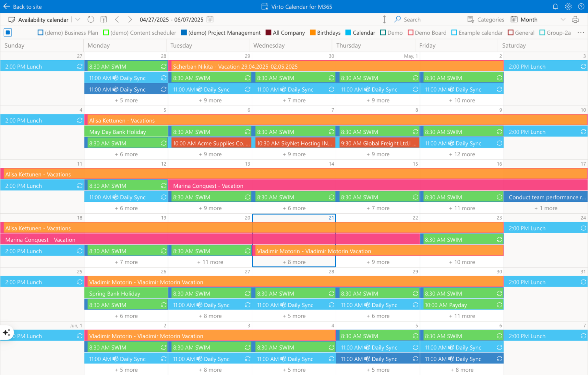
Task: Show 5 more events on April 28
Action: 126,100
